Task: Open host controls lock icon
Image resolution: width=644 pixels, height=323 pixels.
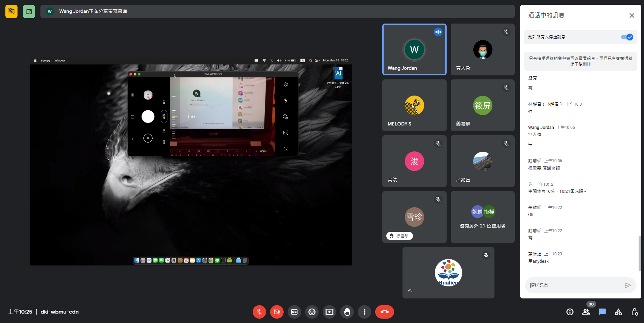Action: 635,312
